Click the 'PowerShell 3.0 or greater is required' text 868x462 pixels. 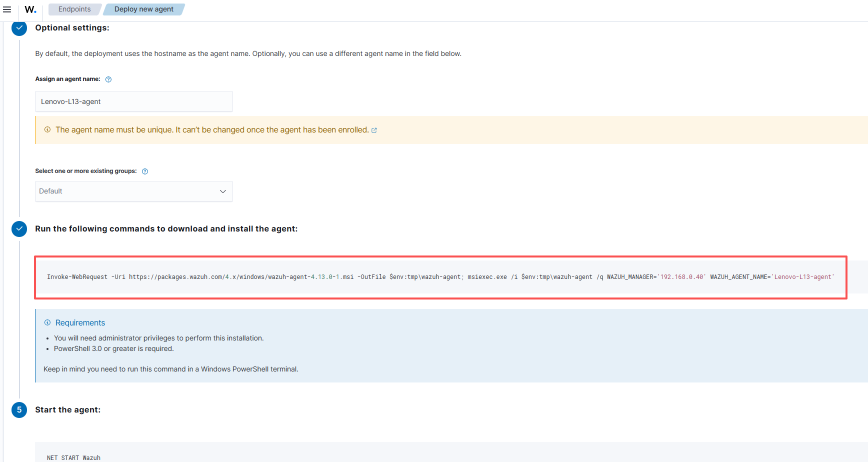[x=114, y=349]
